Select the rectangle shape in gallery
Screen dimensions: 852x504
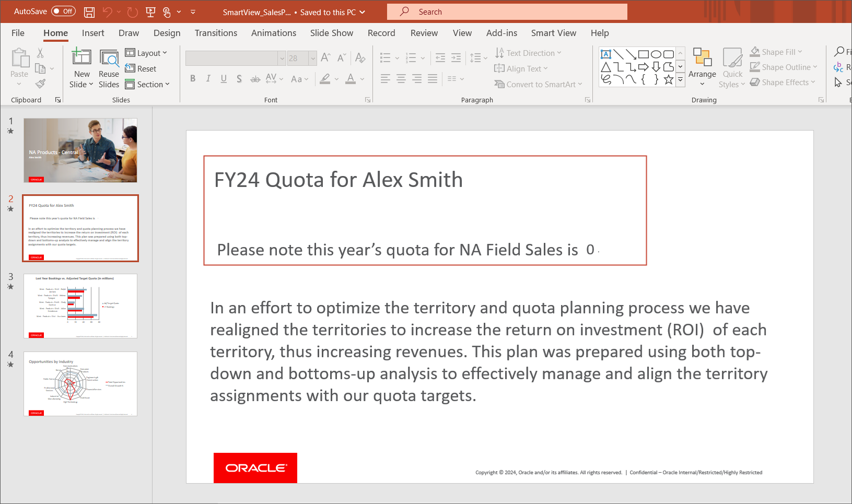click(x=644, y=54)
